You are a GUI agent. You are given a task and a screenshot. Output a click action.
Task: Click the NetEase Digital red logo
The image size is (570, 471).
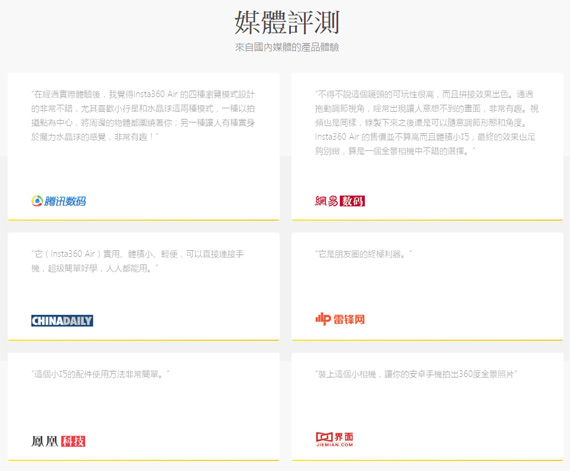click(340, 201)
